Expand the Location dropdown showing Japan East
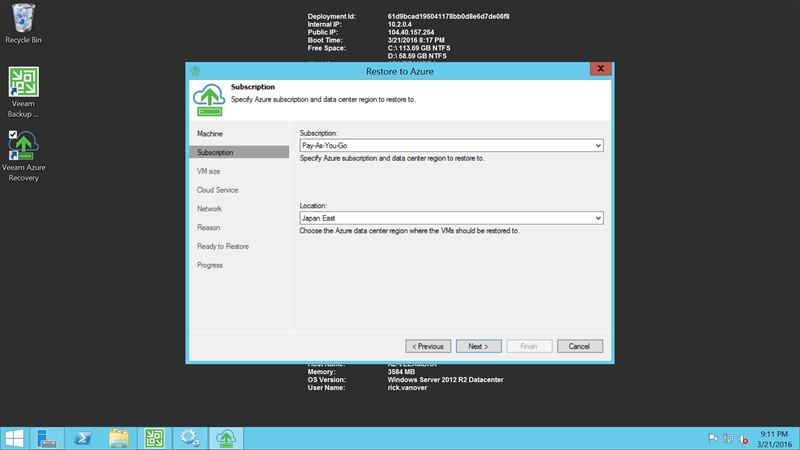Screen dimensions: 800x450 coord(598,217)
